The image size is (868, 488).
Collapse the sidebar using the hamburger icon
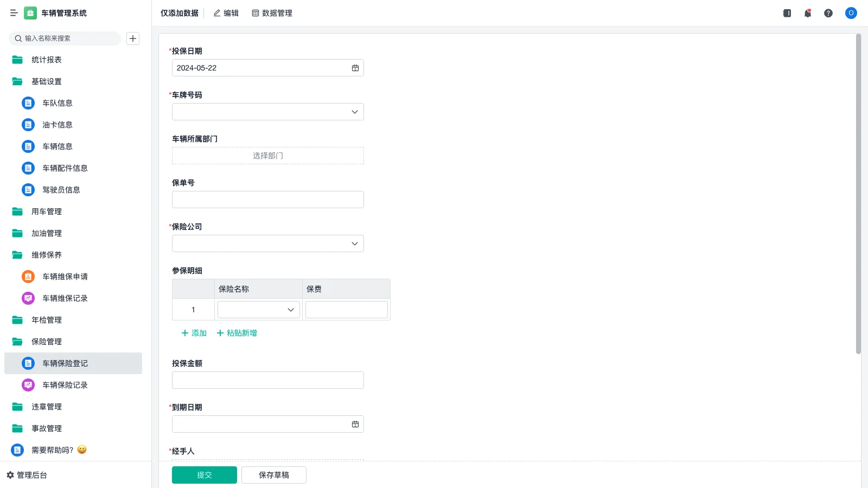[14, 13]
